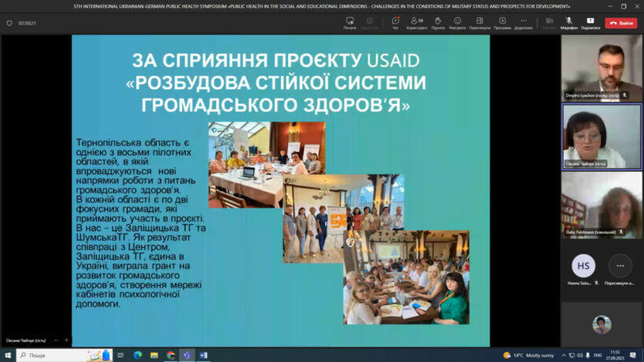Screen dimensions: 644x362
Task: Select the Gaby Feldmann video tile
Action: [601, 205]
